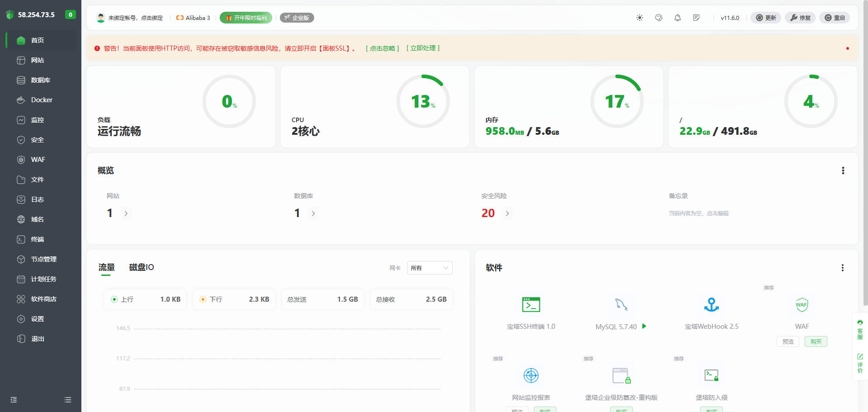Click the palette skin icon in header
The image size is (868, 412).
(x=659, y=18)
